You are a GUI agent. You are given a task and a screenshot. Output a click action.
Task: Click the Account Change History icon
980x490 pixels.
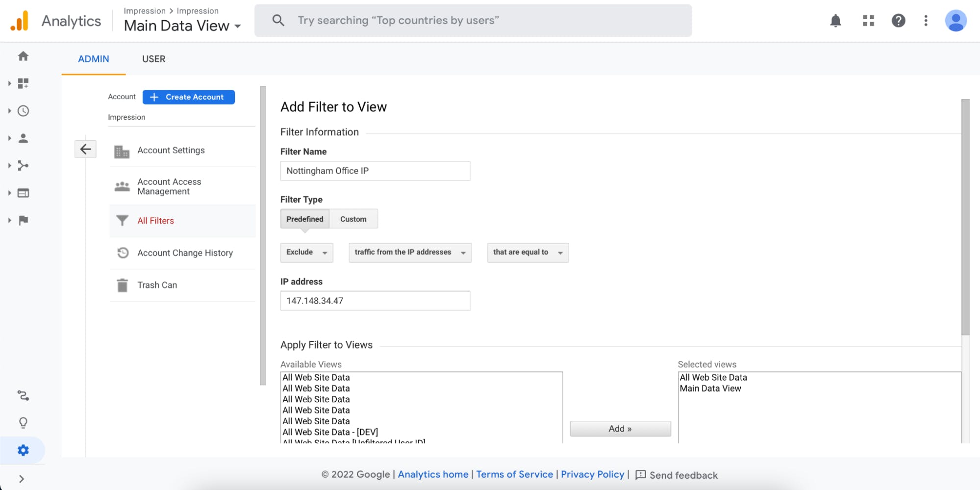(123, 253)
